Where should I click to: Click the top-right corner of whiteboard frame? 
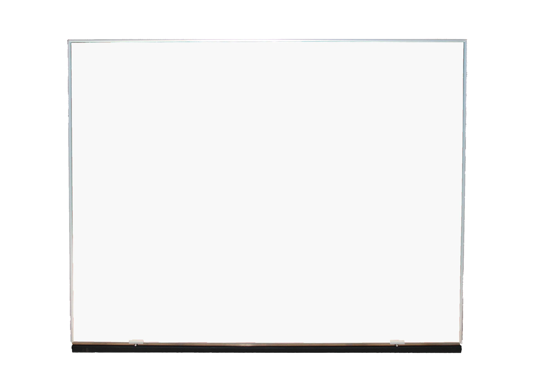[465, 40]
